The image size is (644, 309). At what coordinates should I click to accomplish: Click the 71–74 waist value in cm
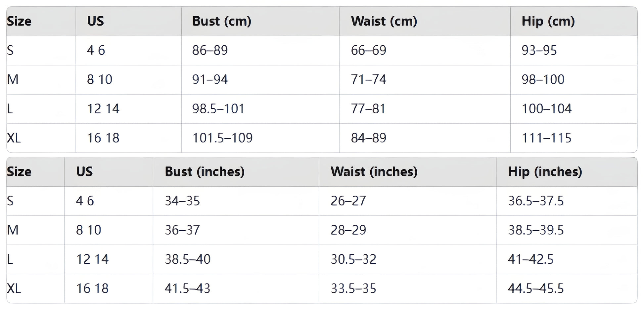coord(368,80)
